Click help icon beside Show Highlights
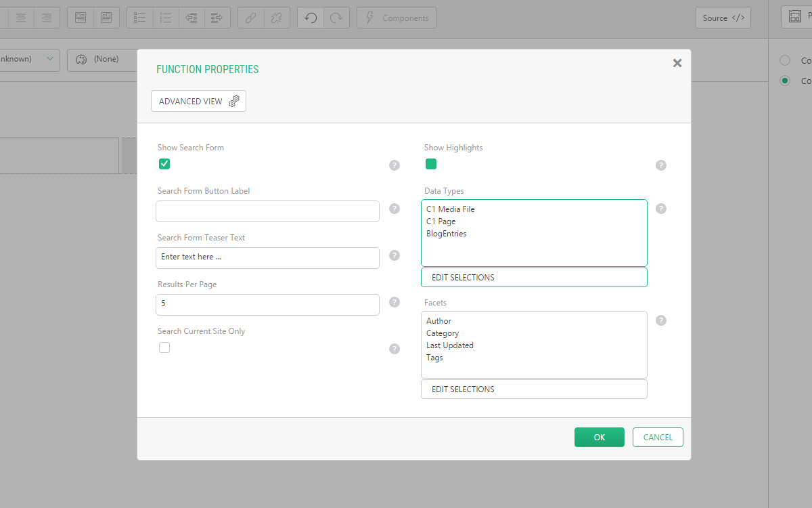This screenshot has height=508, width=812. pyautogui.click(x=661, y=165)
